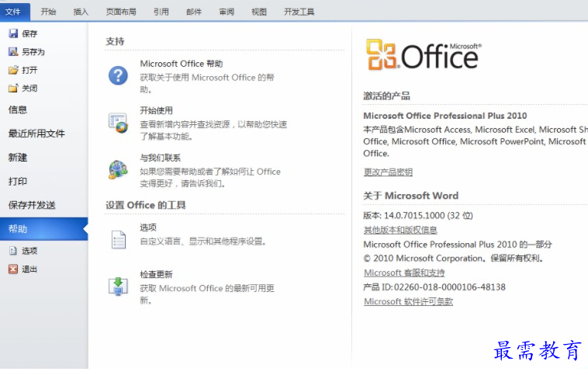
Task: Click 更改产品密钥 change product key link
Action: (x=388, y=172)
